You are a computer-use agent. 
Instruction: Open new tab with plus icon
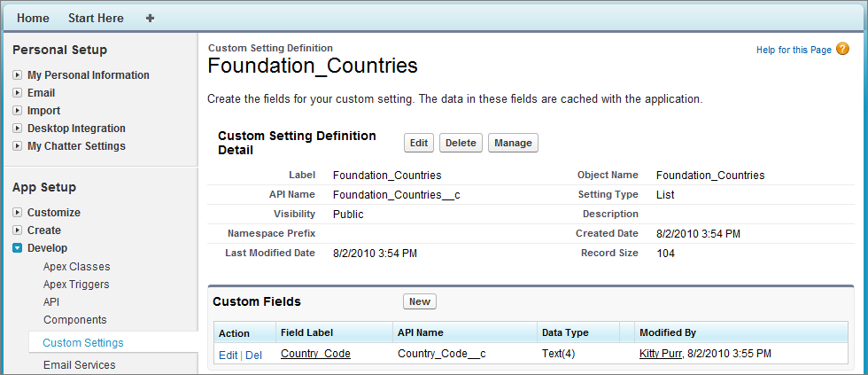[150, 18]
